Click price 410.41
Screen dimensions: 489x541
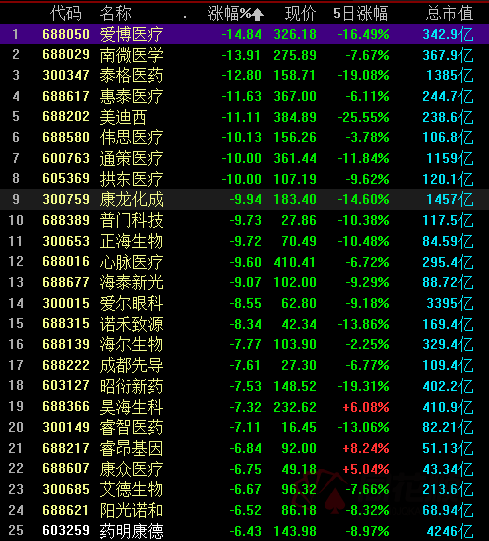(295, 262)
